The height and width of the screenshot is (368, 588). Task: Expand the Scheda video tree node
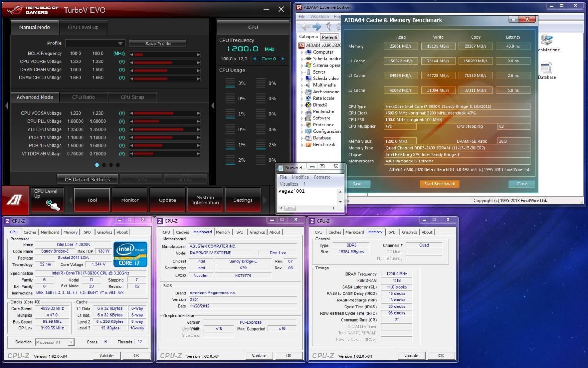(302, 79)
